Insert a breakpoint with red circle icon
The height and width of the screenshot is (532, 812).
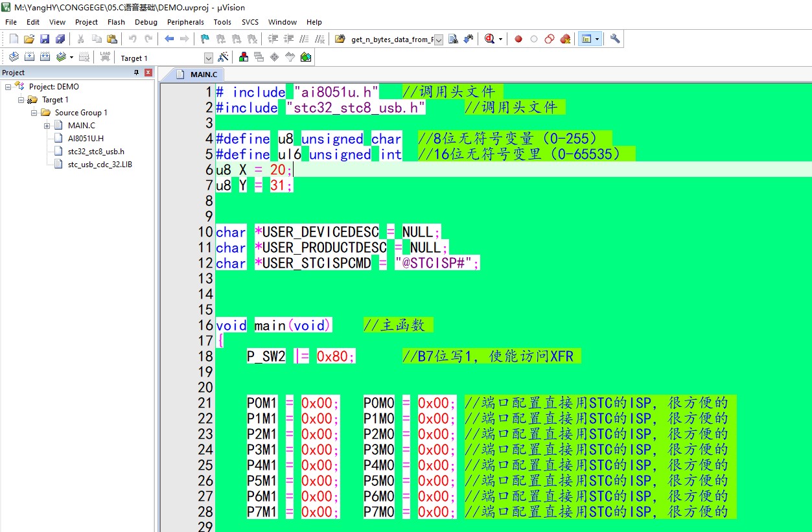(518, 39)
